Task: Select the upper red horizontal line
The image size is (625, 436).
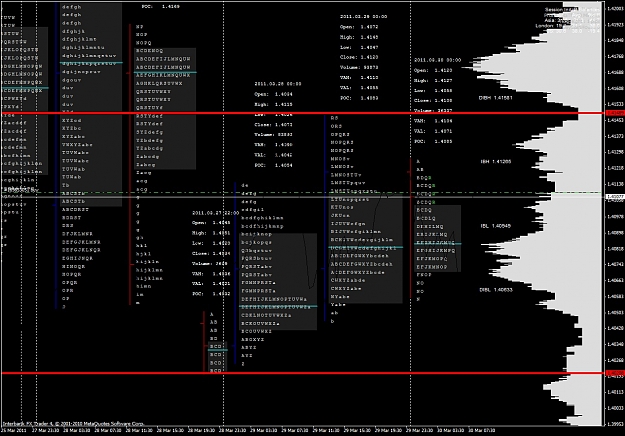Action: click(303, 114)
